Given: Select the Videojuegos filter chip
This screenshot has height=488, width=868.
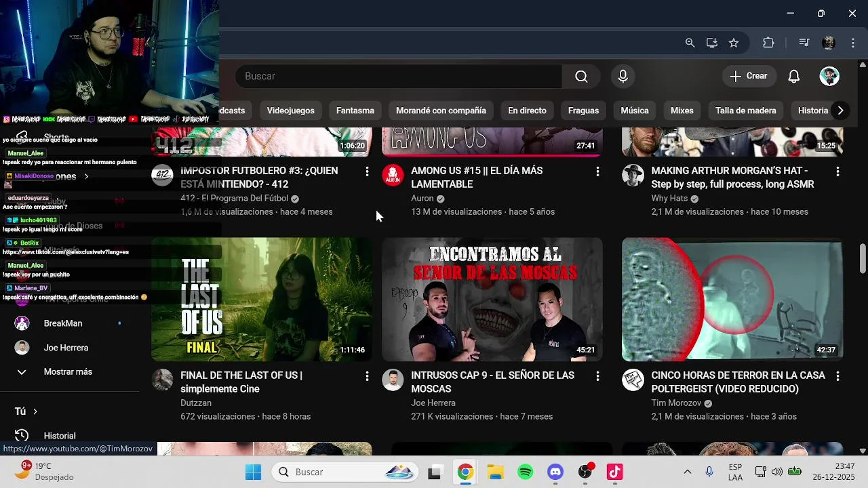Looking at the screenshot, I should point(290,110).
